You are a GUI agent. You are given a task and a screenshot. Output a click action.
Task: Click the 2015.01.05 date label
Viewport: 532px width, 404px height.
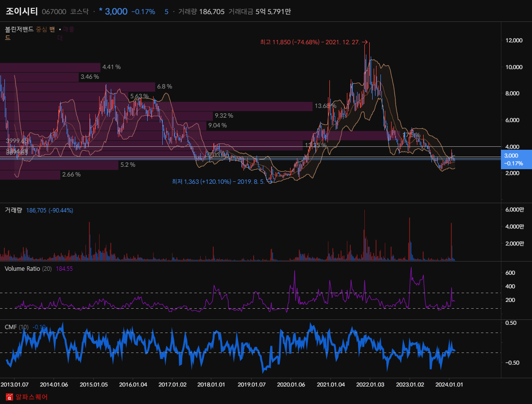tap(94, 385)
